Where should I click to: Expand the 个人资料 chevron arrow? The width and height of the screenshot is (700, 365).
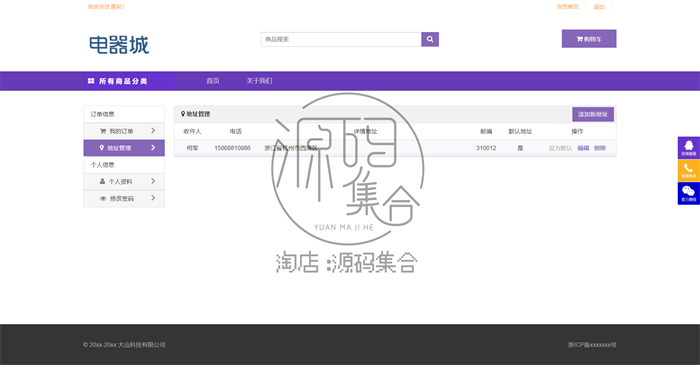153,181
